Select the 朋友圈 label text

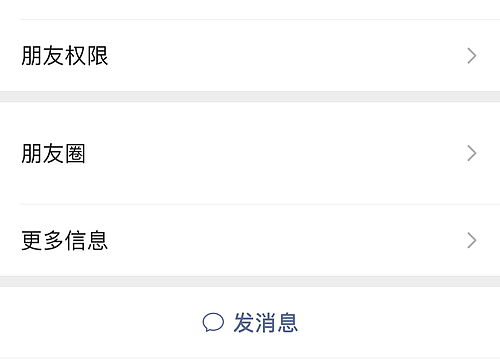(53, 153)
